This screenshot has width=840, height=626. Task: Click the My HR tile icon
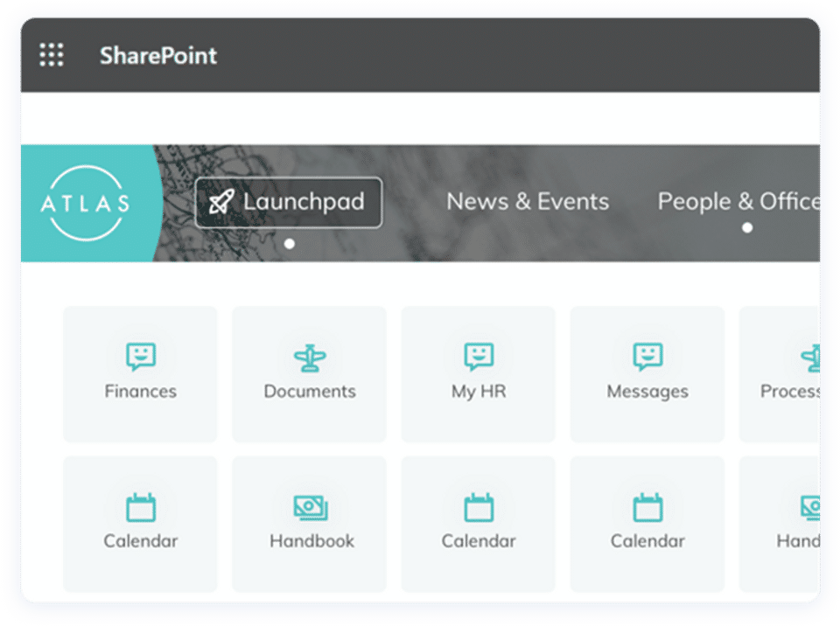coord(479,357)
